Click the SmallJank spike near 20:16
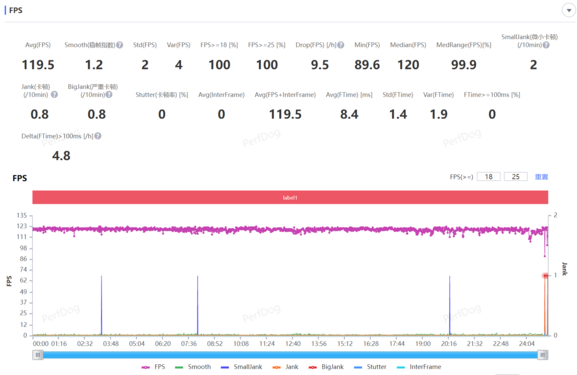Screen dimensions: 577x375 click(x=449, y=305)
